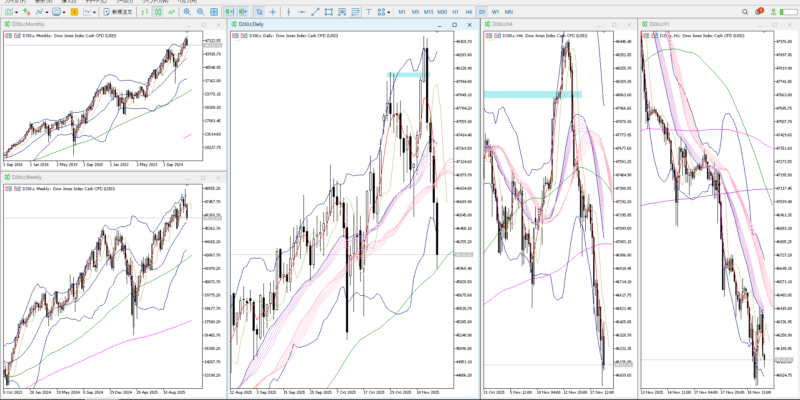Switch the chart to candlestick display
This screenshot has height=400, width=800.
(158, 11)
